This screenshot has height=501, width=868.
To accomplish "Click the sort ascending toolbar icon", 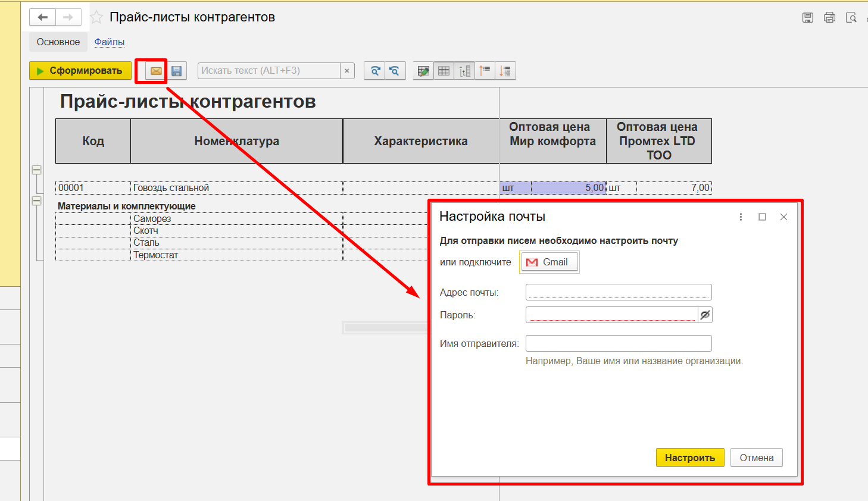I will [485, 71].
